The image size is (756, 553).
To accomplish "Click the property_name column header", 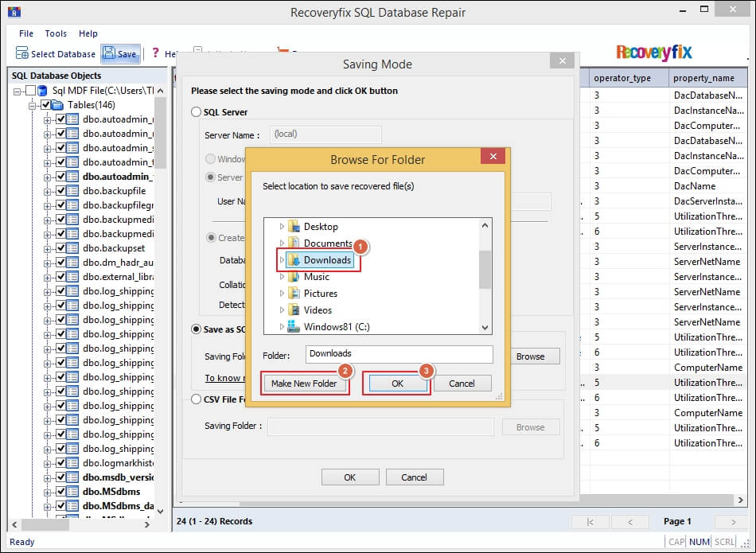I will (707, 78).
